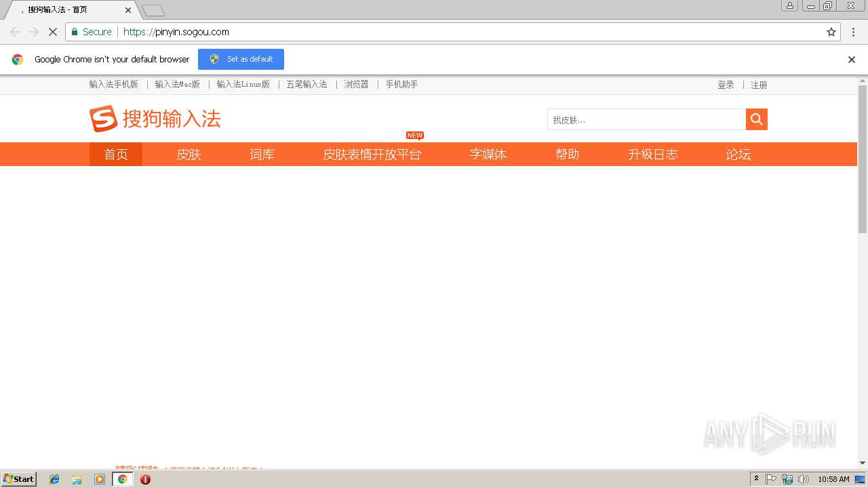The width and height of the screenshot is (868, 488).
Task: Open file explorer from taskbar
Action: point(77,479)
